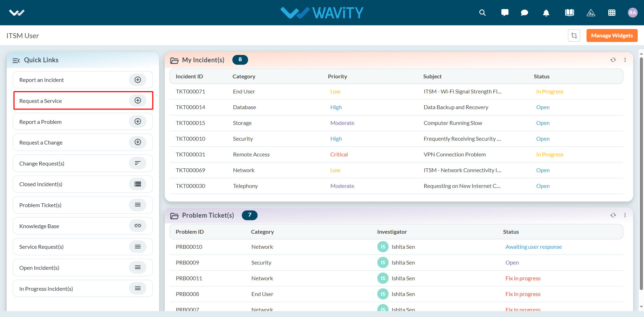Click the vertical page scrollbar
Viewport: 644px width, 317px height.
(641, 174)
